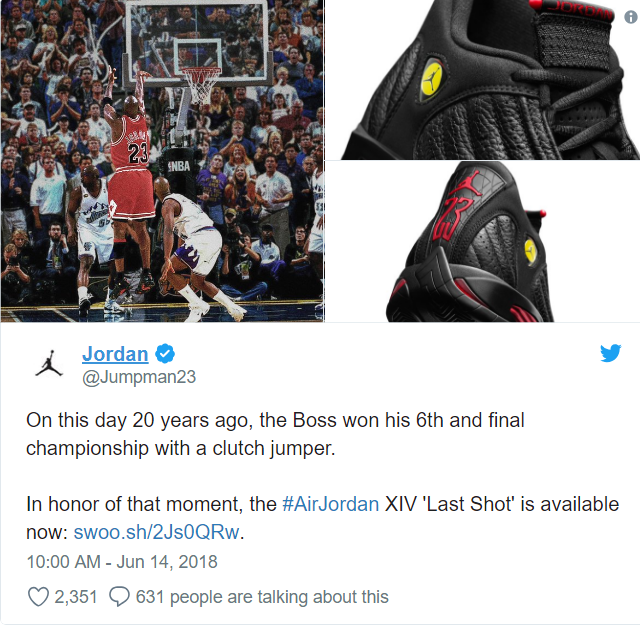Click the info icon on the image
Image resolution: width=640 pixels, height=630 pixels.
click(631, 17)
